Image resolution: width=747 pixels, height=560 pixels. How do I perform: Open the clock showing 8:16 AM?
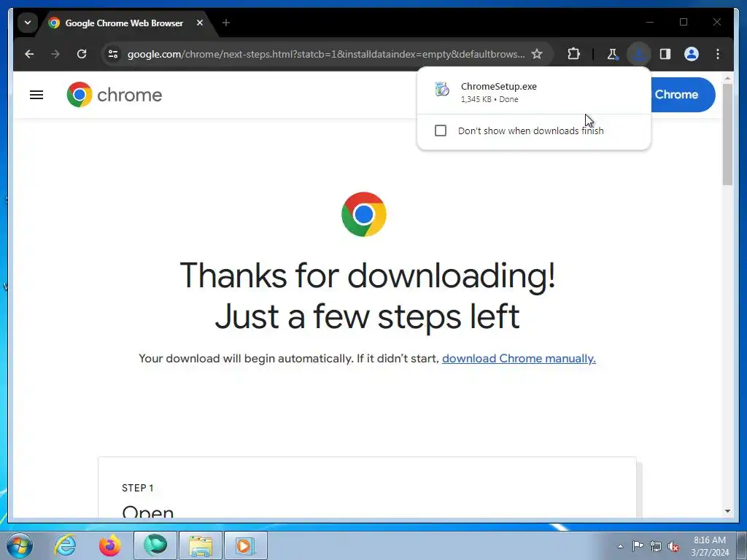pos(710,545)
